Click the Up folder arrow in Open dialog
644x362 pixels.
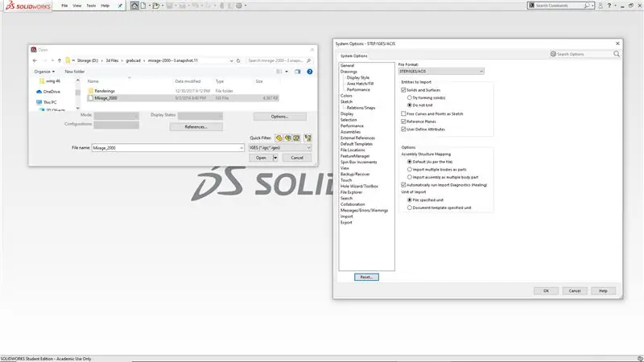(60, 61)
